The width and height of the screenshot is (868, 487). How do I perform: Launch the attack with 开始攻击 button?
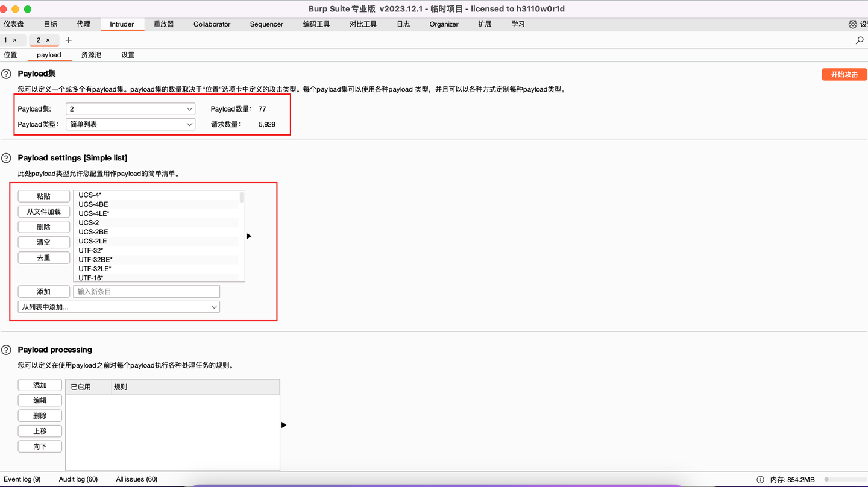(844, 74)
